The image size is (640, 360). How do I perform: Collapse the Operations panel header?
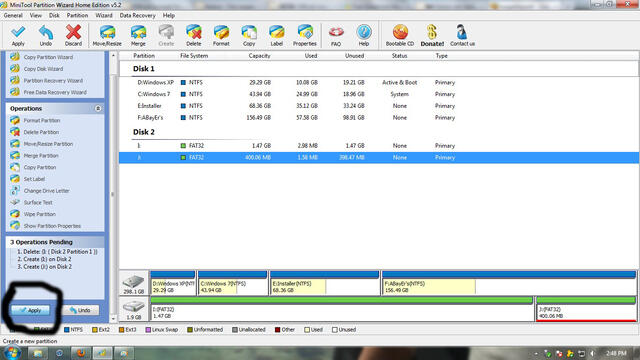pyautogui.click(x=98, y=109)
